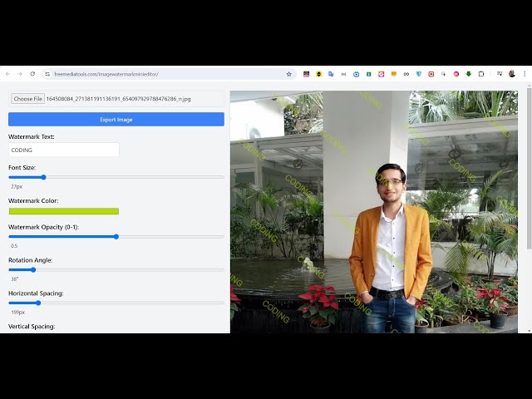Click the browser back arrow
The width and height of the screenshot is (532, 399).
tap(7, 74)
